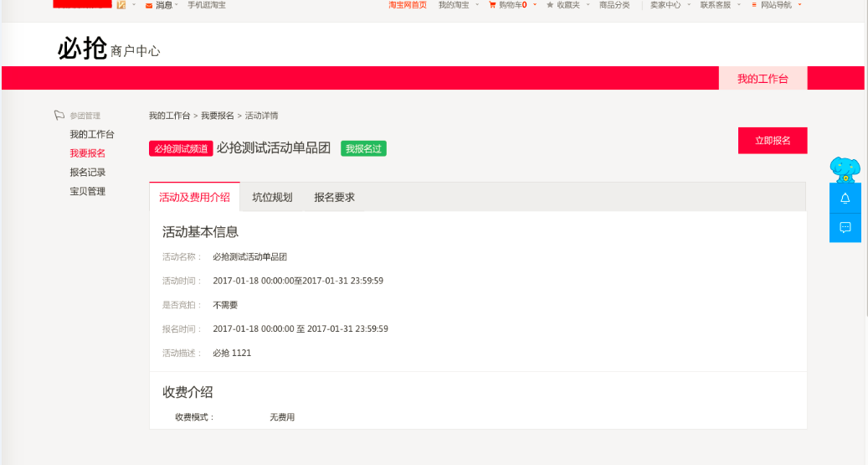Open 宝贝管理 in the sidebar

[x=87, y=192]
